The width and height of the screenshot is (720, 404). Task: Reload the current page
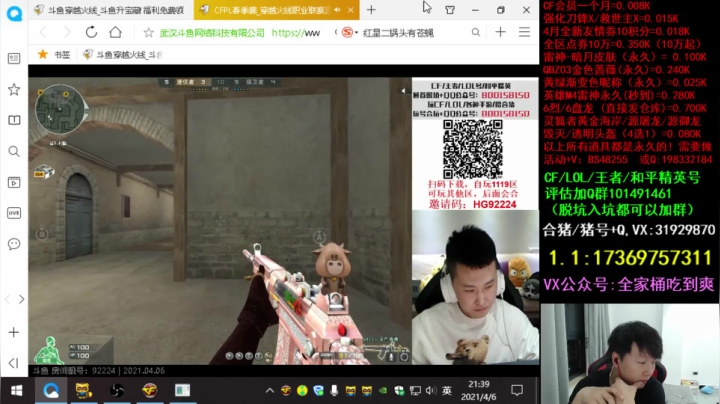click(91, 32)
